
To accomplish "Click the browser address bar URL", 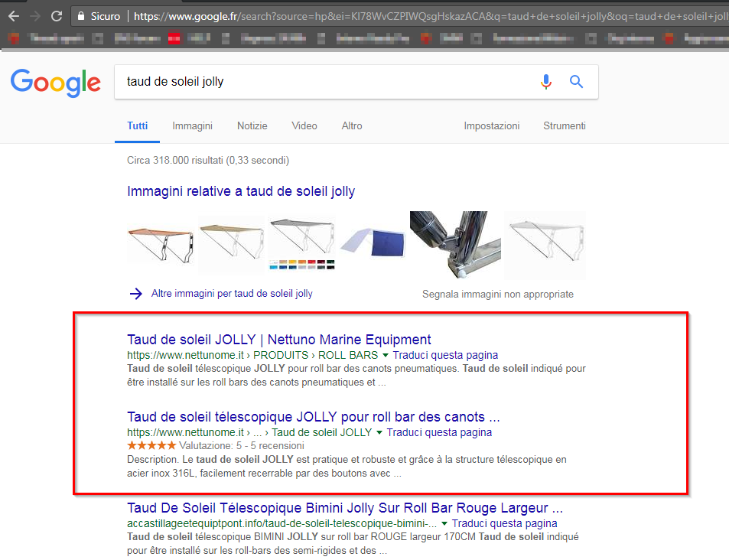I will [x=431, y=16].
